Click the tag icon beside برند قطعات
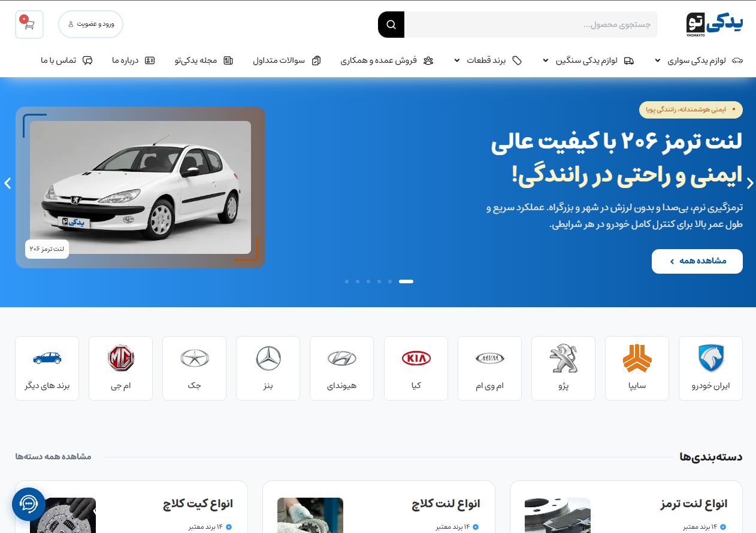The width and height of the screenshot is (756, 533). [x=517, y=60]
